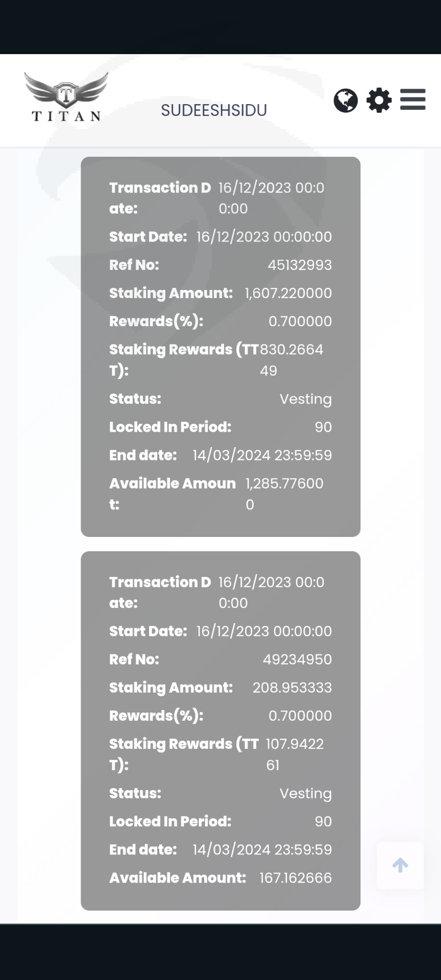This screenshot has height=980, width=441.
Task: Click the Rewards(%) label in the 49234950 card
Action: [x=156, y=716]
